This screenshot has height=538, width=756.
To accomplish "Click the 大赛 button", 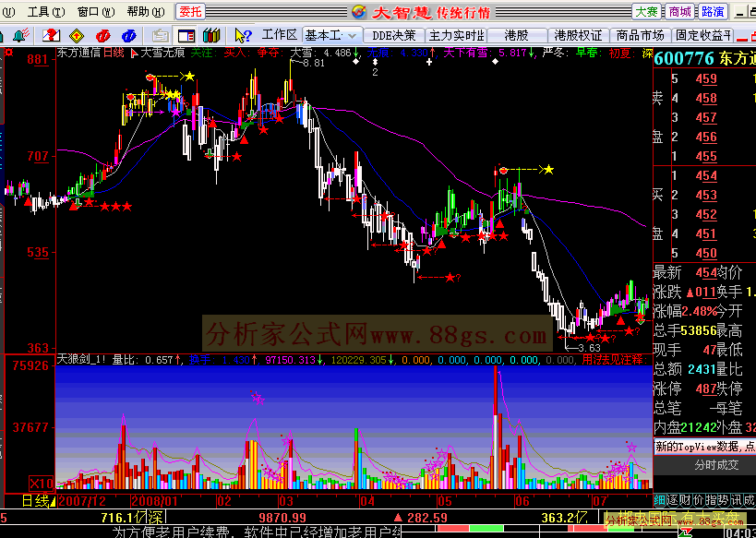I will click(x=646, y=12).
